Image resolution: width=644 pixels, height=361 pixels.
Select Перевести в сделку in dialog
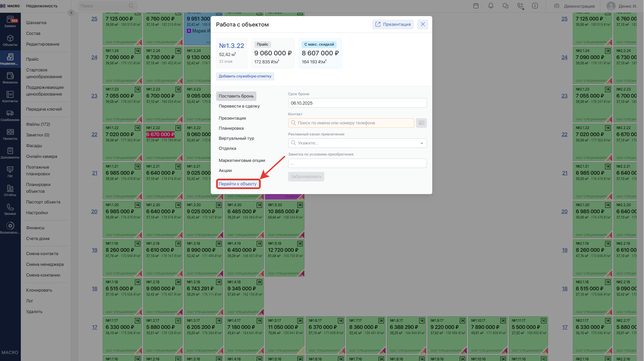point(239,106)
